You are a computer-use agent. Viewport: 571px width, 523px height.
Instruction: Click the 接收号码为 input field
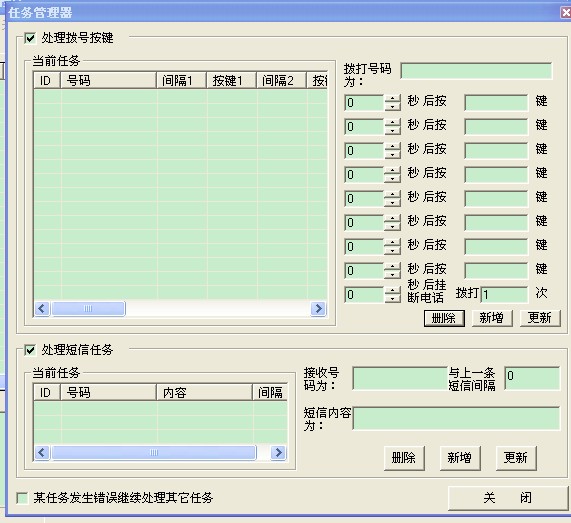(400, 378)
